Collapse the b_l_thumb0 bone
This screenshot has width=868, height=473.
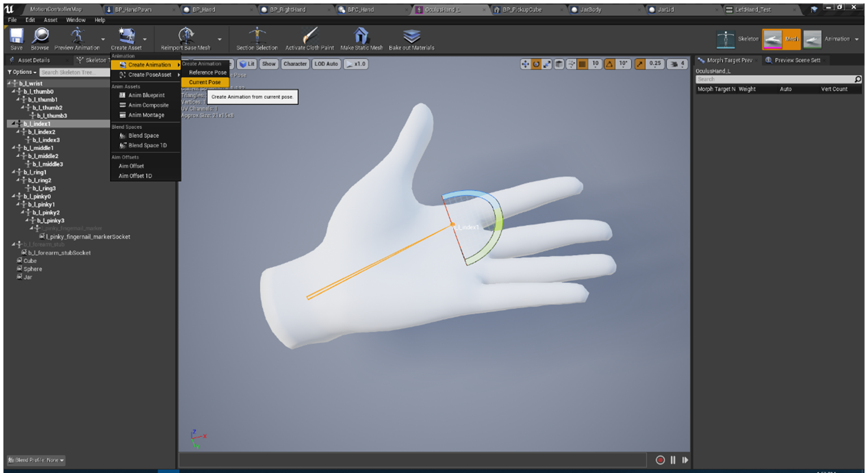pyautogui.click(x=13, y=91)
